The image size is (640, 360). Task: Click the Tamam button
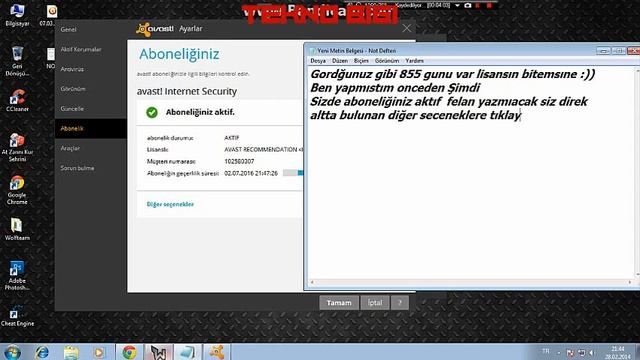pyautogui.click(x=339, y=303)
